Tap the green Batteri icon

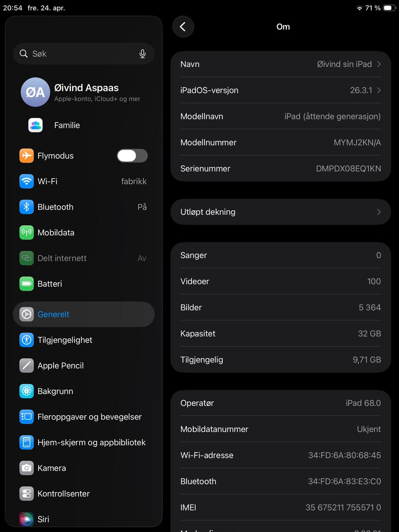27,284
